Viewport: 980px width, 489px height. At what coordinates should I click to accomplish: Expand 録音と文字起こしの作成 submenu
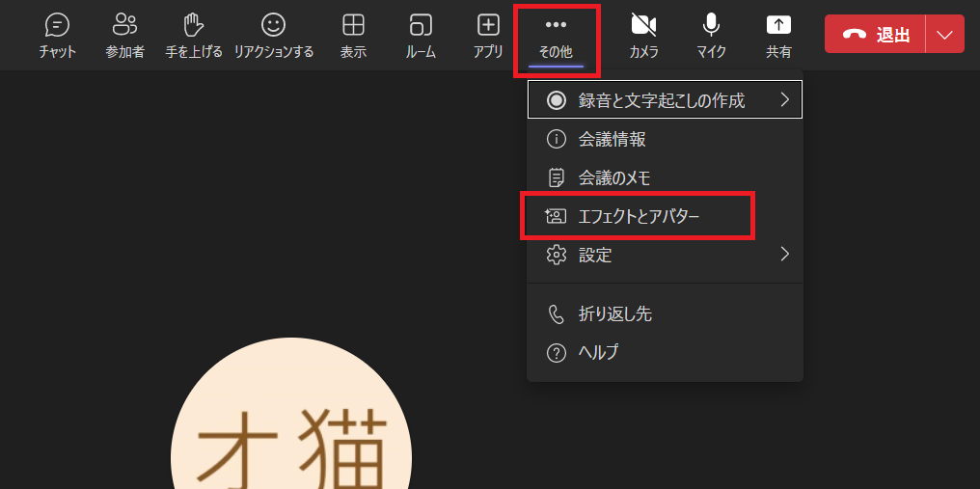[665, 99]
